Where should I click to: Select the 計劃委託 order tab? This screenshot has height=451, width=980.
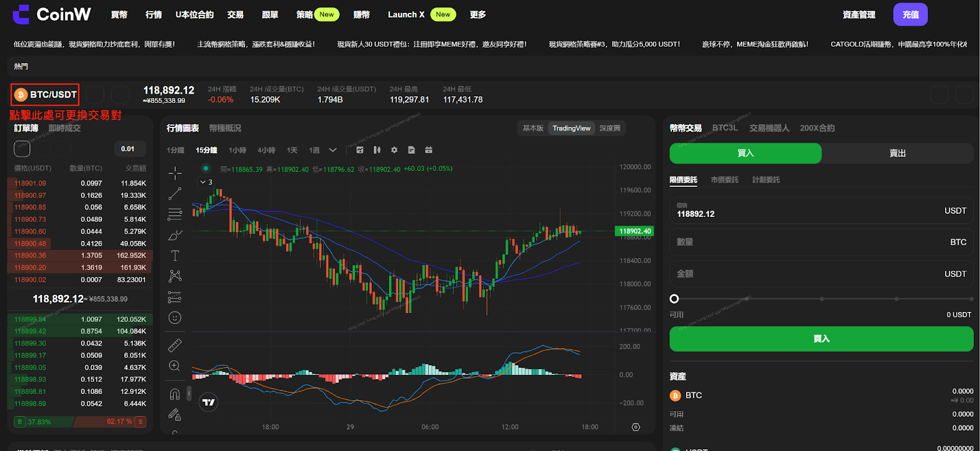[x=766, y=180]
